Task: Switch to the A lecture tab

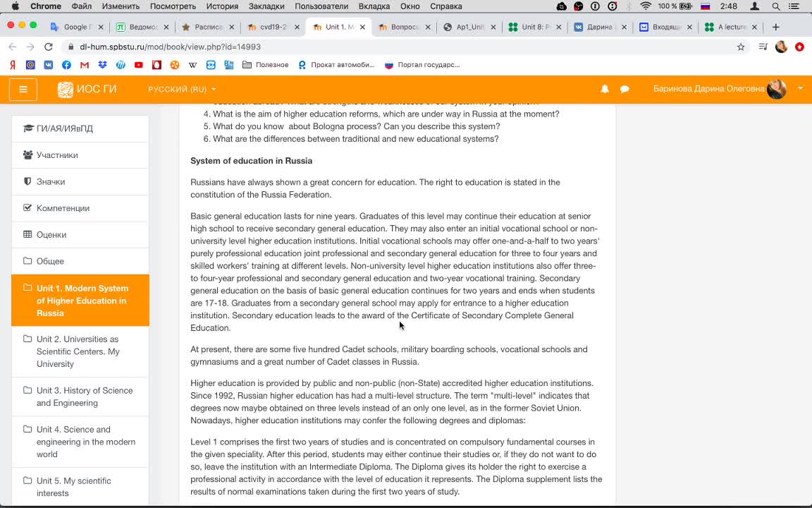Action: tap(730, 27)
